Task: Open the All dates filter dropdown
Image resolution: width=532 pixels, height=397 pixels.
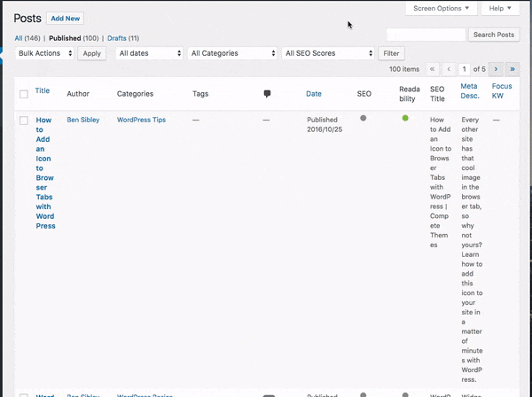Action: pyautogui.click(x=150, y=53)
